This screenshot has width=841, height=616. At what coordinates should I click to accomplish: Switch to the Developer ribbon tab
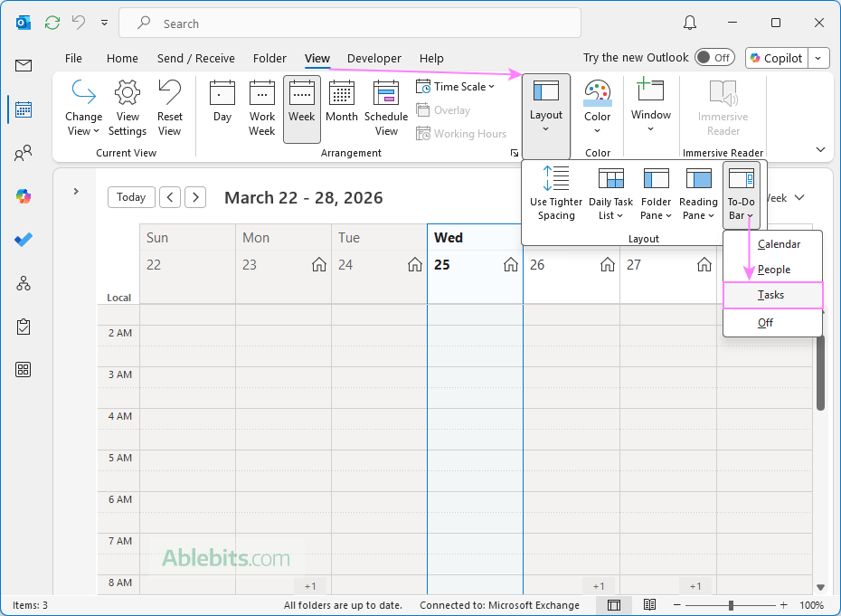click(373, 58)
